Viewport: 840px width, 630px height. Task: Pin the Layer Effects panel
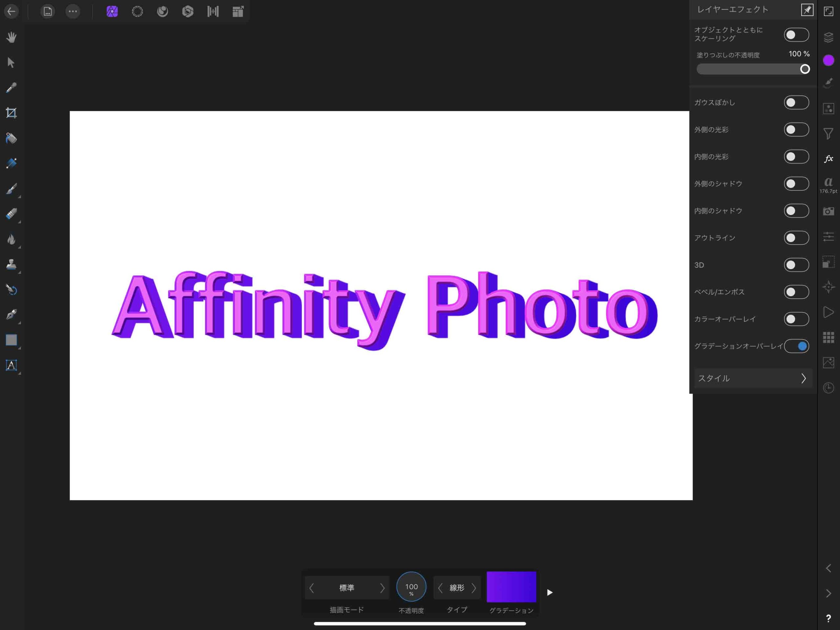tap(807, 10)
